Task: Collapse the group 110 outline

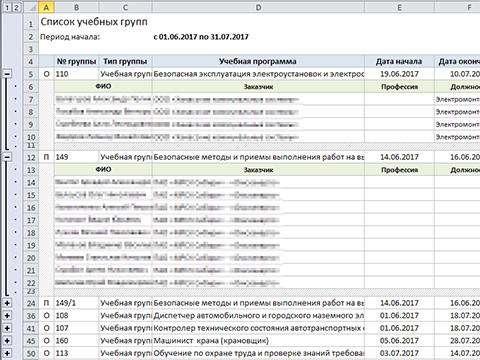Action: coord(7,74)
